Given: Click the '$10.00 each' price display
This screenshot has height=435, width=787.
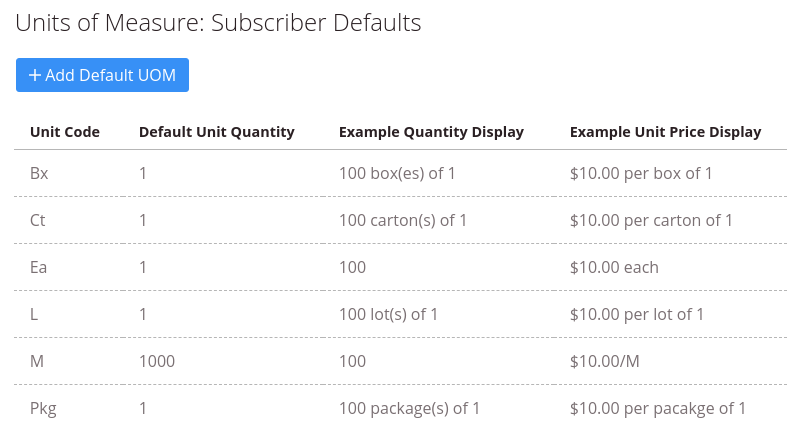Looking at the screenshot, I should [x=614, y=267].
